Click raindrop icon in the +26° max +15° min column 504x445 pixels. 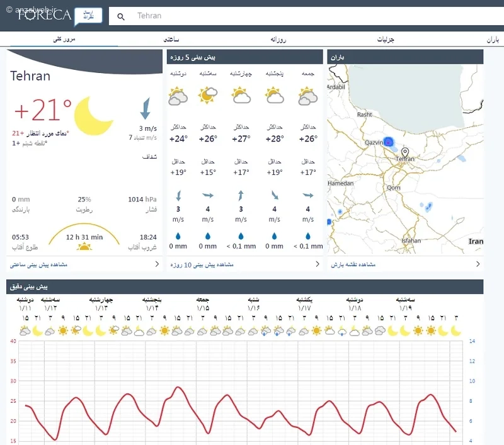pyautogui.click(x=208, y=236)
